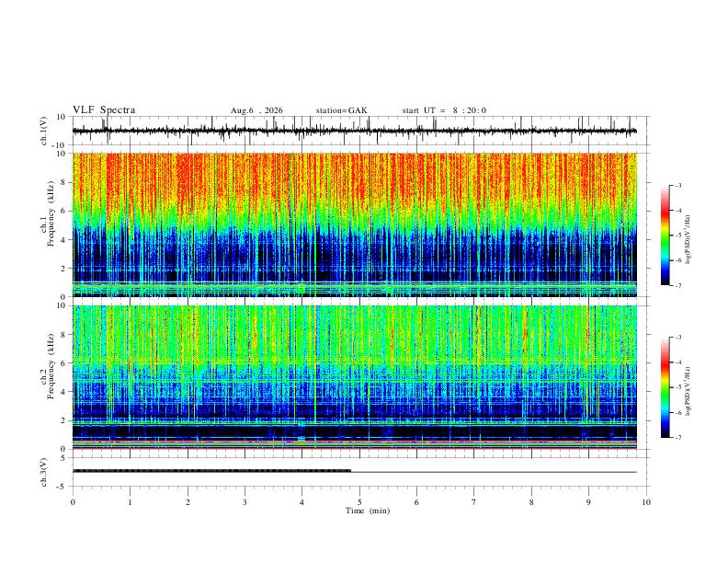Image resolution: width=728 pixels, height=563 pixels.
Task: Click the "9" tick label on Time axis
Action: (x=588, y=502)
